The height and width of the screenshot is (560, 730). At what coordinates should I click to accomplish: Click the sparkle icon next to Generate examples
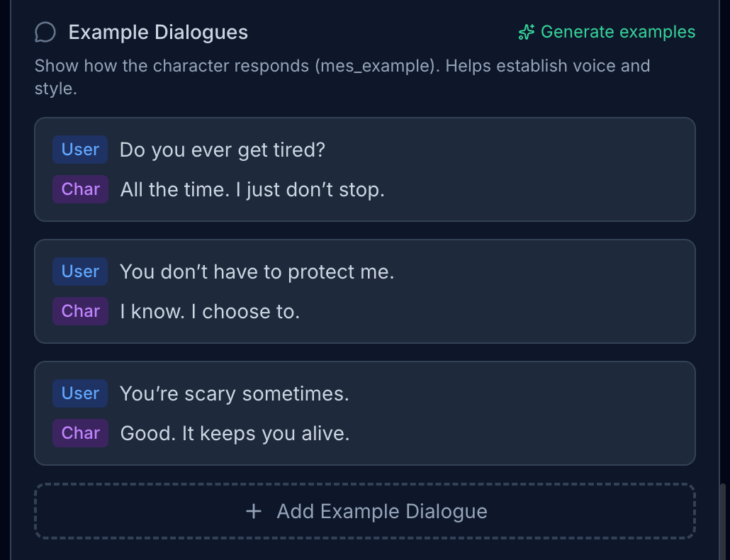(x=526, y=33)
